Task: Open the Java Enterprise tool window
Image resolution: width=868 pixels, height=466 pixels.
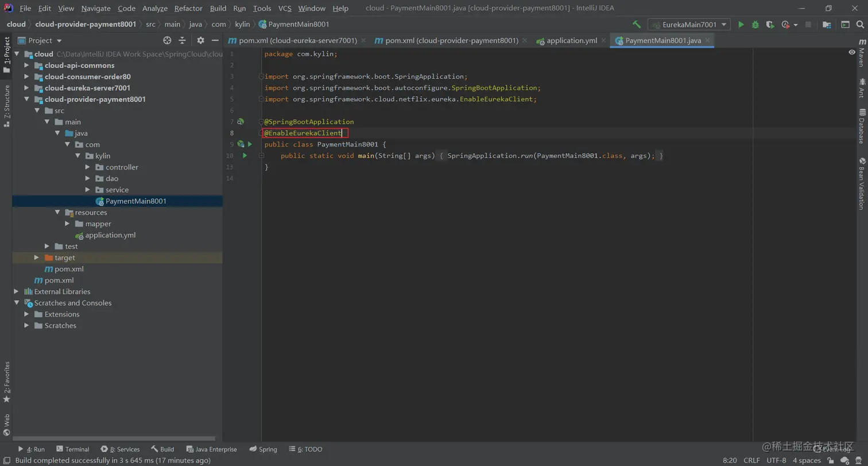Action: 212,449
